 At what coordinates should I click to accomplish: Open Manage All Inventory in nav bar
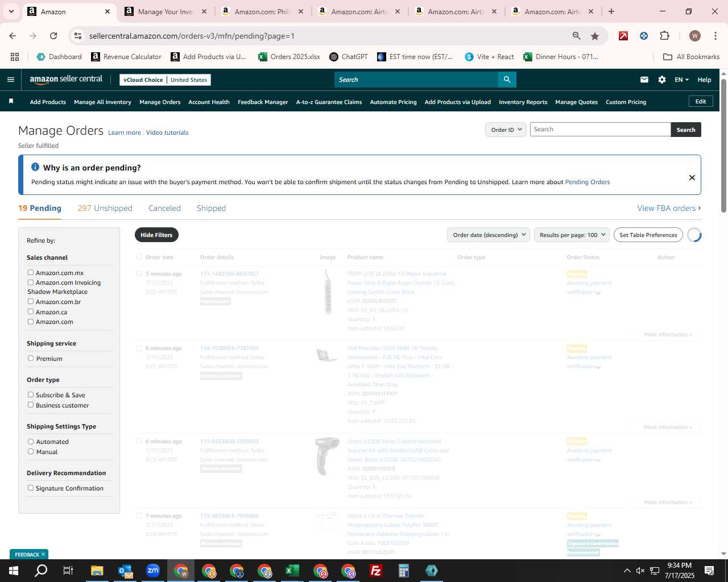tap(102, 102)
